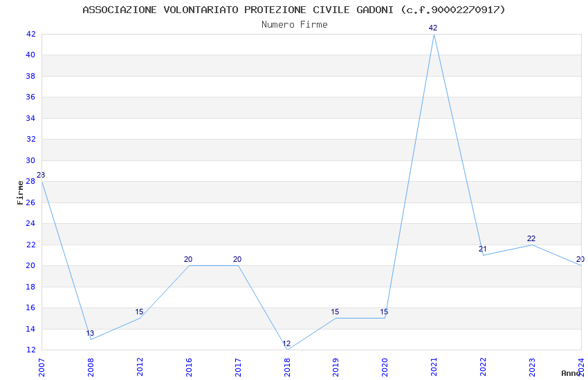Select the 12 data label at 2018

(286, 343)
